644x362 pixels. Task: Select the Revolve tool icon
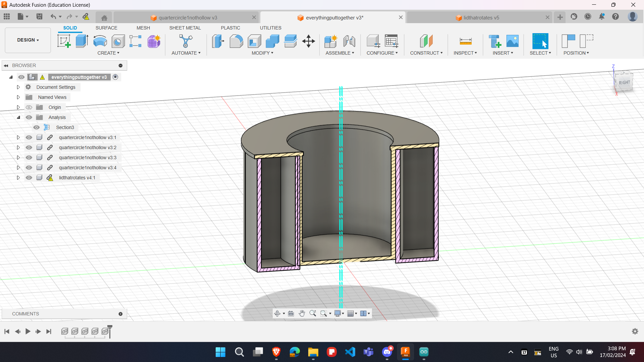pos(100,41)
